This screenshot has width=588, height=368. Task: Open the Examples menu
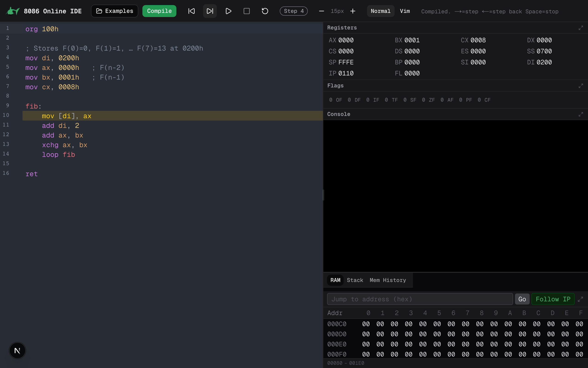[x=115, y=11]
